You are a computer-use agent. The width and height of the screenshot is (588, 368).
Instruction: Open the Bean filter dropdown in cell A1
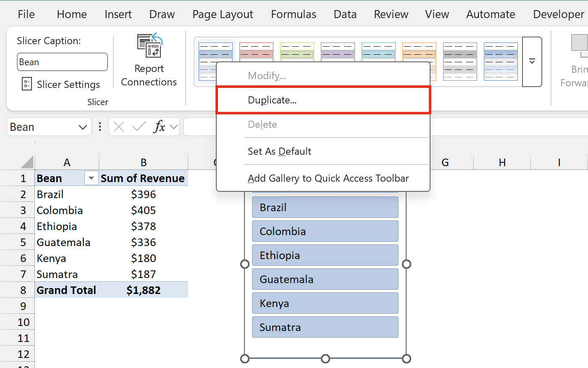point(91,178)
